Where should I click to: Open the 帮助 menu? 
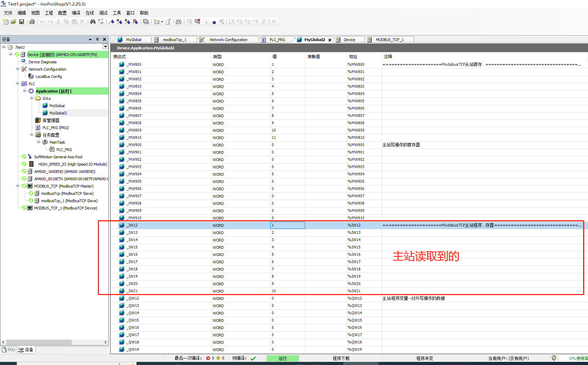coord(144,13)
